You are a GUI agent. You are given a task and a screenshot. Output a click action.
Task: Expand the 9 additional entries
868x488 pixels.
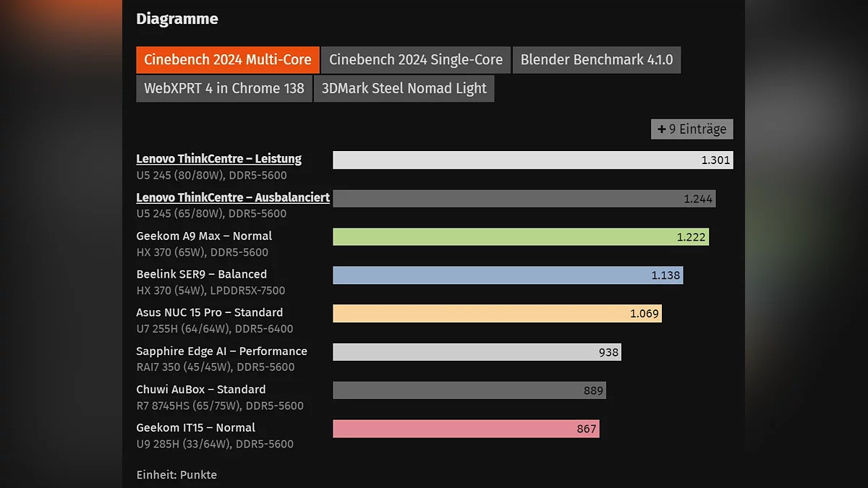pyautogui.click(x=692, y=129)
